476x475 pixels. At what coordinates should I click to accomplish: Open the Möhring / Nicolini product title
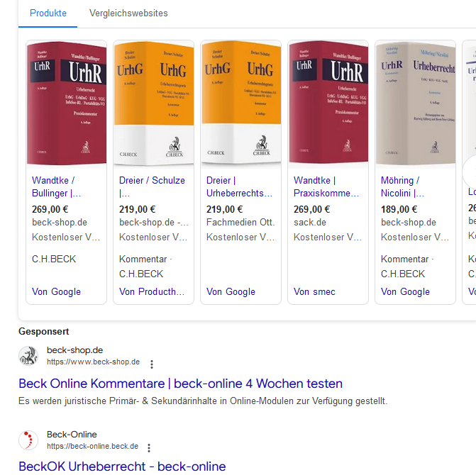click(x=402, y=186)
